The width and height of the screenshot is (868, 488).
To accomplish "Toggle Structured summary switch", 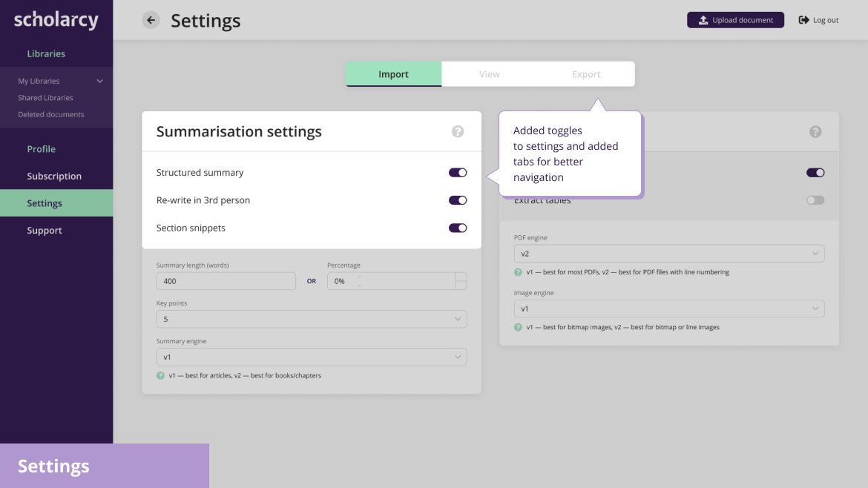I will click(x=457, y=173).
